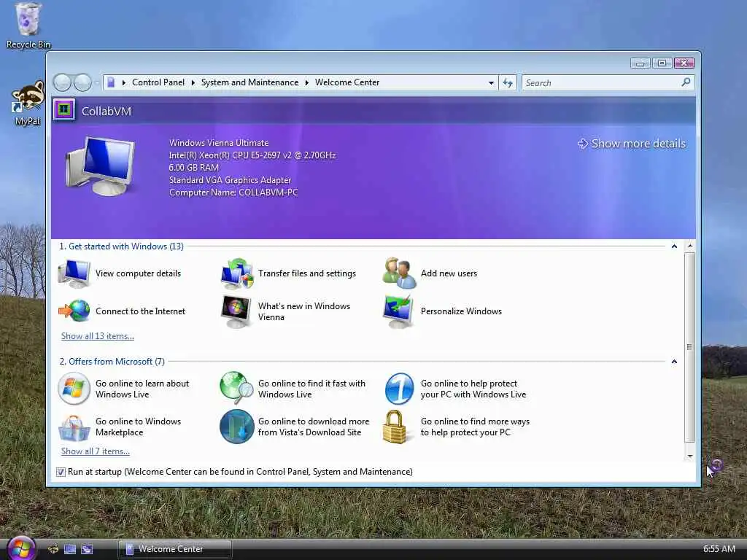747x560 pixels.
Task: Click the Intel Xeon CPU E5-2697 text
Action: (x=252, y=155)
